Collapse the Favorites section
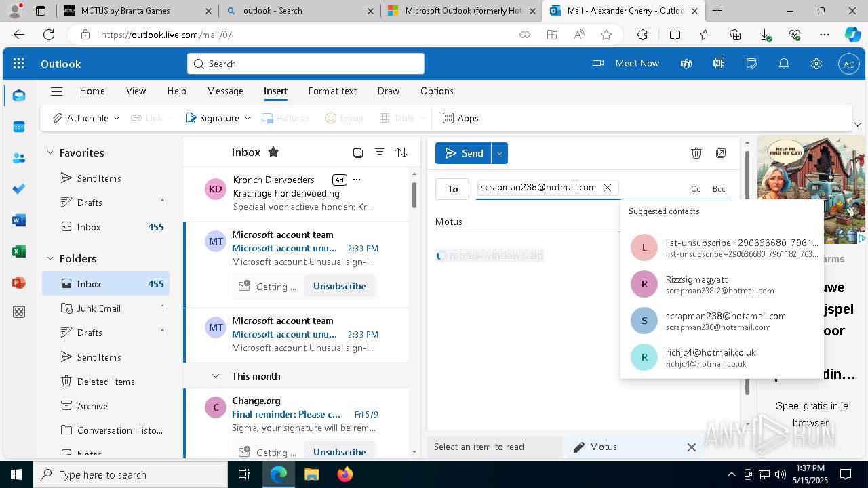 (x=50, y=153)
